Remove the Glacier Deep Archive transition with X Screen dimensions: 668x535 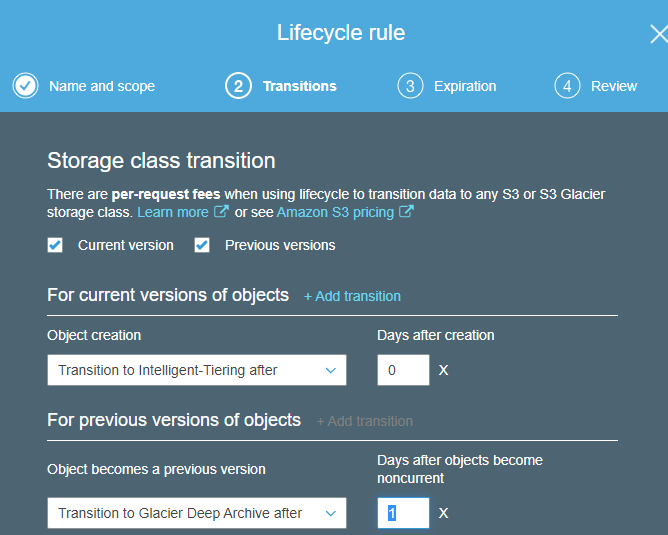click(x=444, y=513)
